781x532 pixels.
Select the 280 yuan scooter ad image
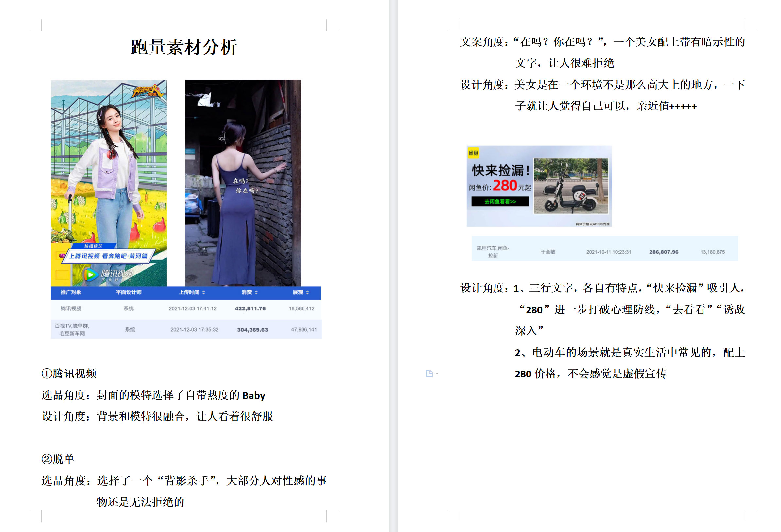coord(539,186)
